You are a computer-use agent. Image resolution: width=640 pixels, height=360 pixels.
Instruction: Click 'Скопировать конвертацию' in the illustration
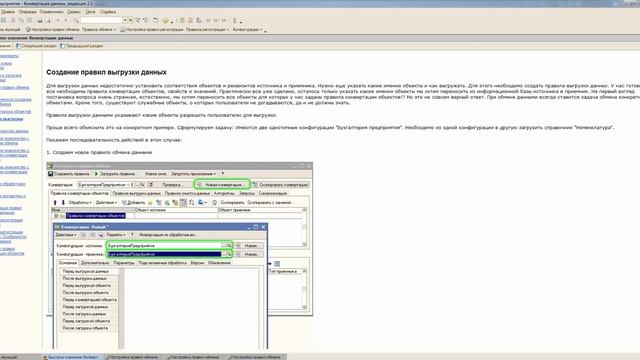pyautogui.click(x=280, y=185)
